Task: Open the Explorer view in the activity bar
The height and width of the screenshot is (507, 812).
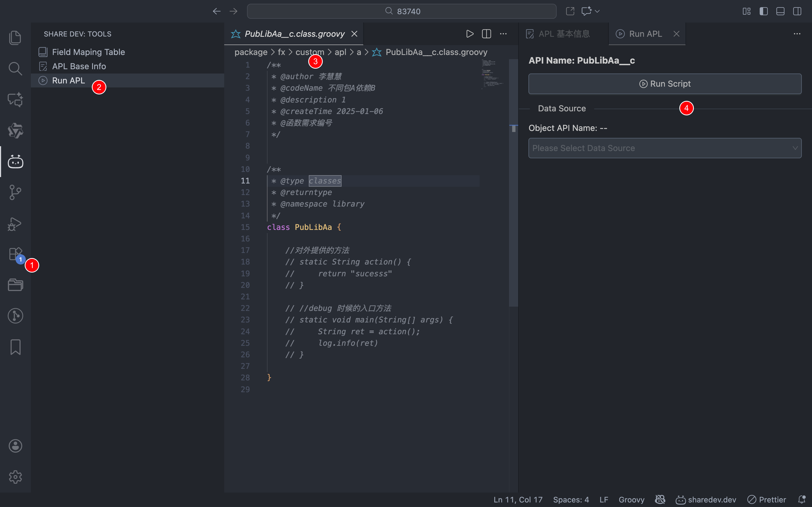Action: pos(15,38)
